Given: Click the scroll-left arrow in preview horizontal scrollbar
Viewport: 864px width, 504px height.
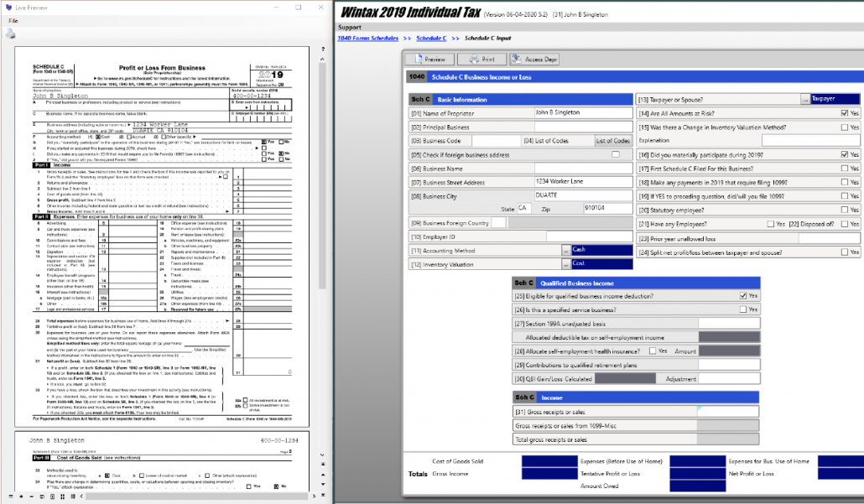Looking at the screenshot, I should pos(81,496).
